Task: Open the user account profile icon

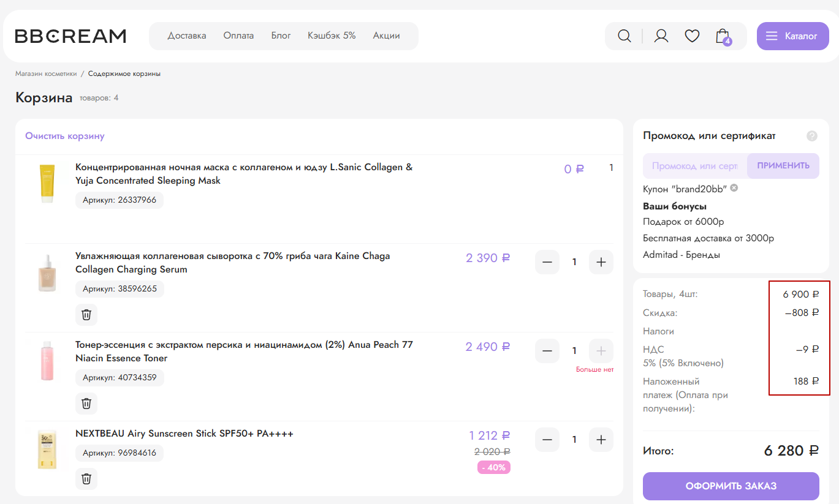Action: click(661, 36)
